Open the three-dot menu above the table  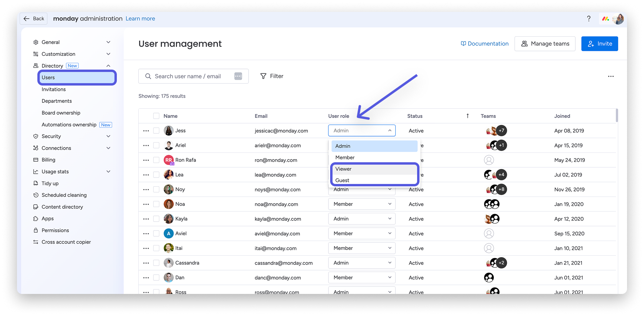click(x=611, y=76)
